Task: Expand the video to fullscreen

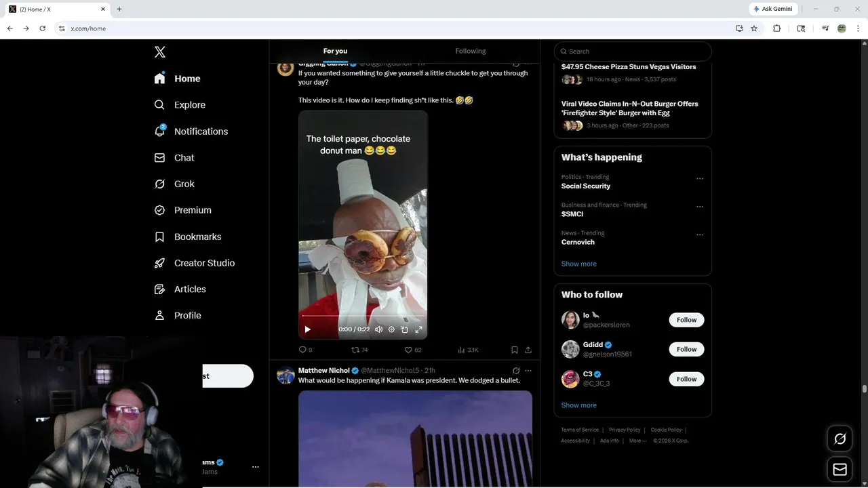Action: point(418,329)
